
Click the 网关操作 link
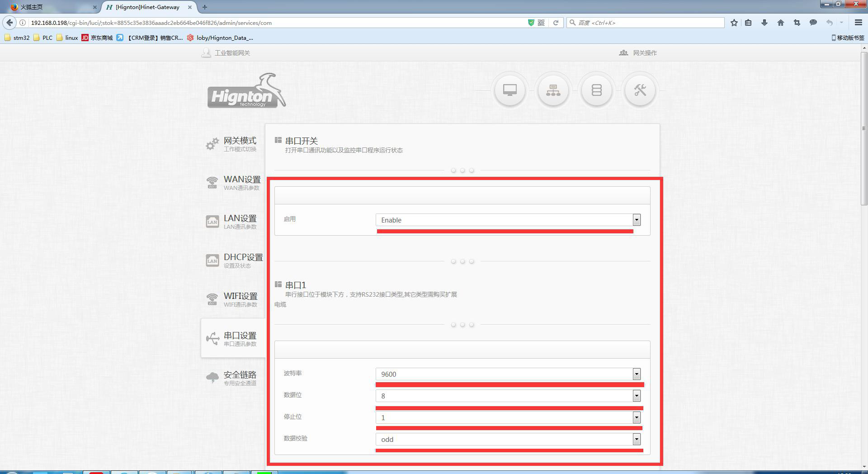pos(644,53)
